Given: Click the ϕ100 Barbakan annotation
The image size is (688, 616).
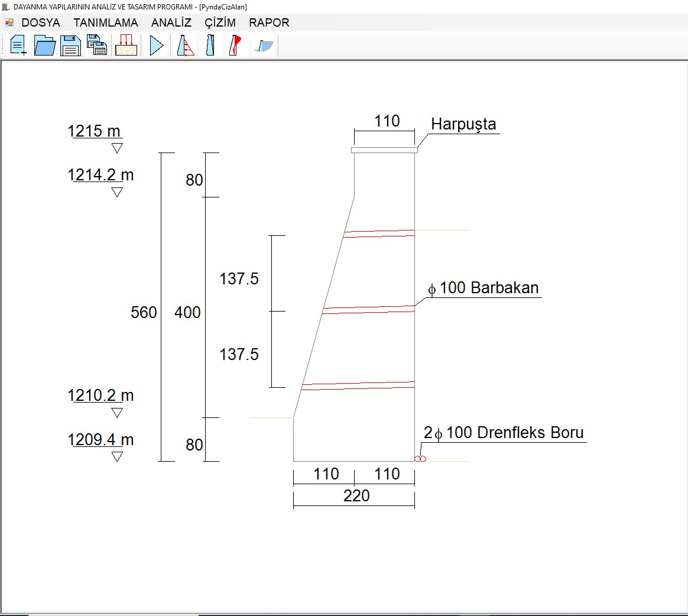Looking at the screenshot, I should (483, 288).
